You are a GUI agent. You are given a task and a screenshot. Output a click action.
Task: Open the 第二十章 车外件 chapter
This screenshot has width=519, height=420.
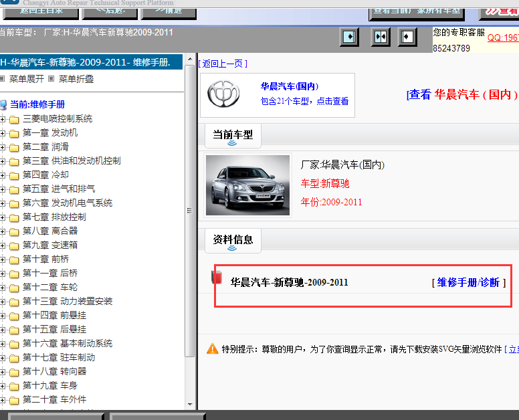point(54,399)
